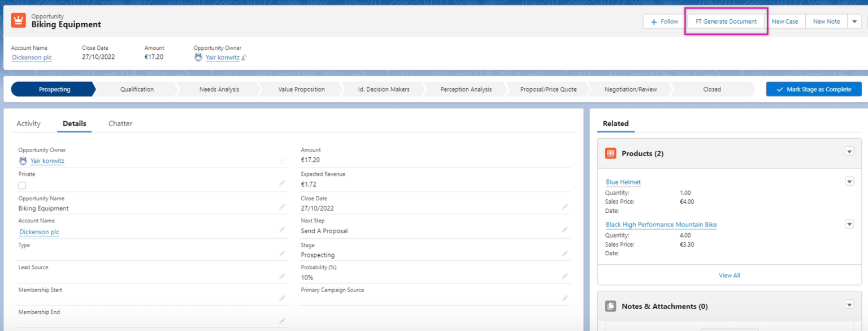Click the edit pencil for Lead Source

(x=281, y=274)
